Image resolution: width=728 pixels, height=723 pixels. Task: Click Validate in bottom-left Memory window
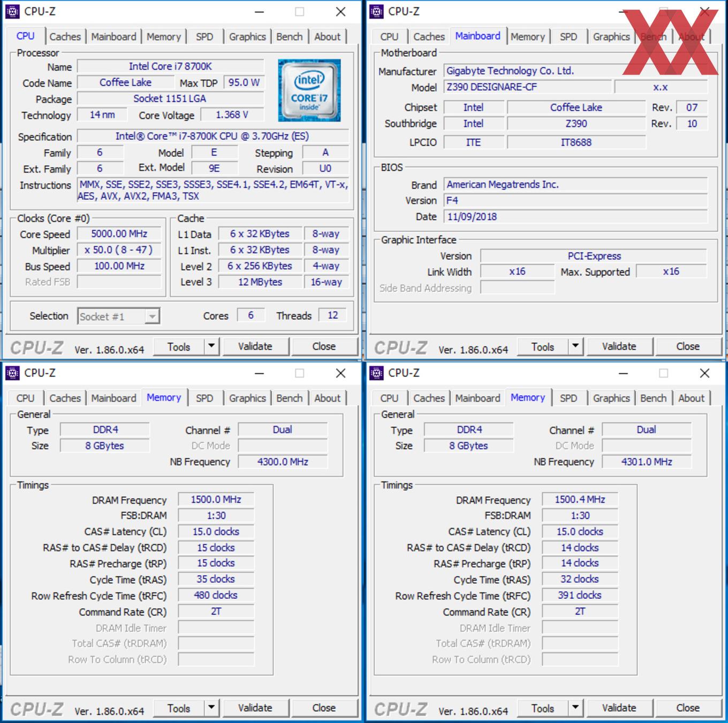click(x=255, y=708)
